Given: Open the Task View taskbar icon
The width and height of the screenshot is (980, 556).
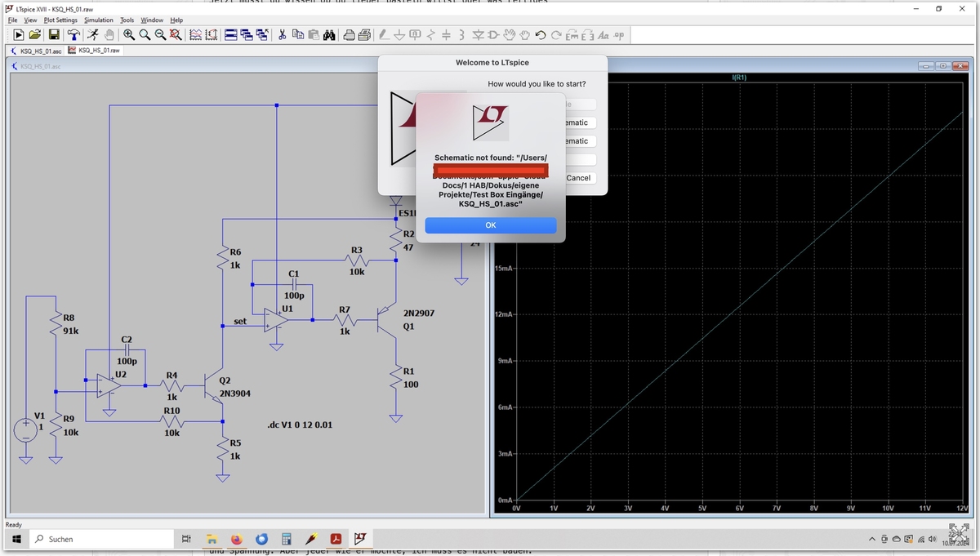Looking at the screenshot, I should tap(186, 539).
